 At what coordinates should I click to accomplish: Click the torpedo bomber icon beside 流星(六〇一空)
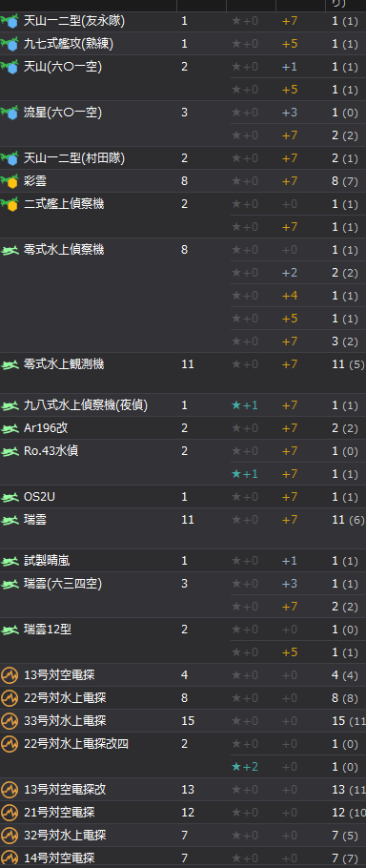tap(10, 113)
